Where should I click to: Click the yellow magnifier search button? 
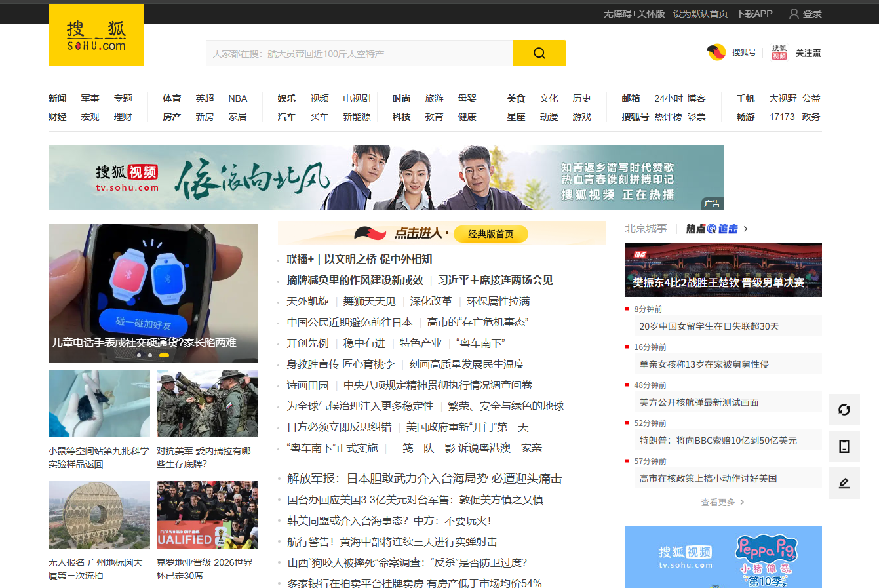coord(539,53)
